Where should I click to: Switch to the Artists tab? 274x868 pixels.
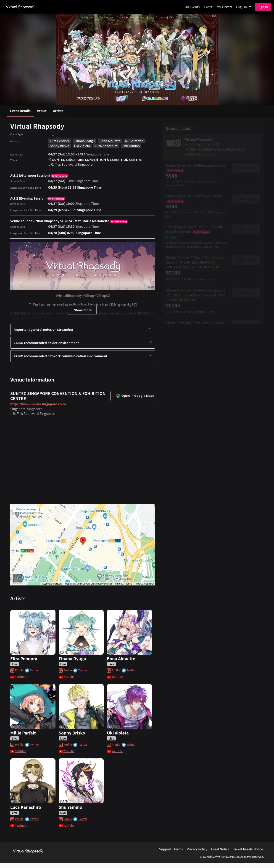[58, 111]
